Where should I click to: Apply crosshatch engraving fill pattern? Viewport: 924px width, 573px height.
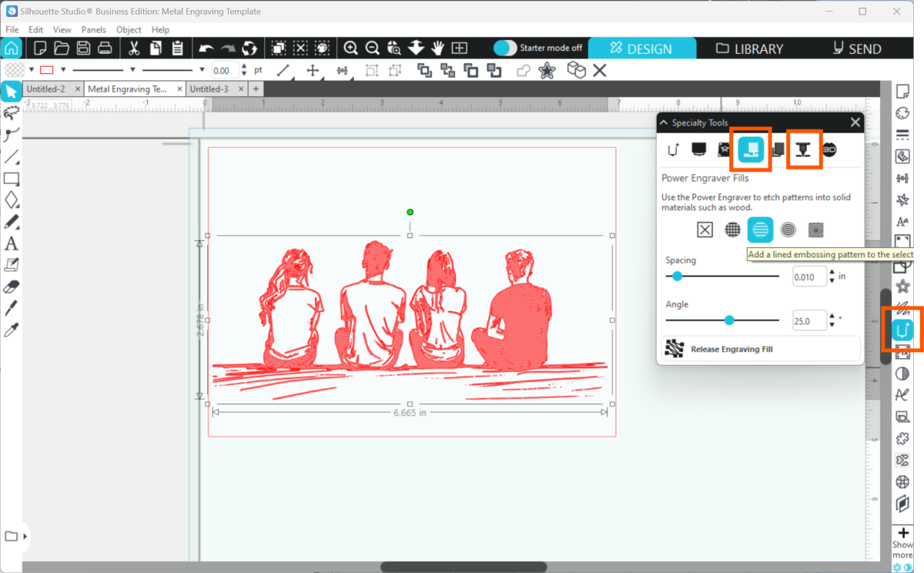click(732, 230)
